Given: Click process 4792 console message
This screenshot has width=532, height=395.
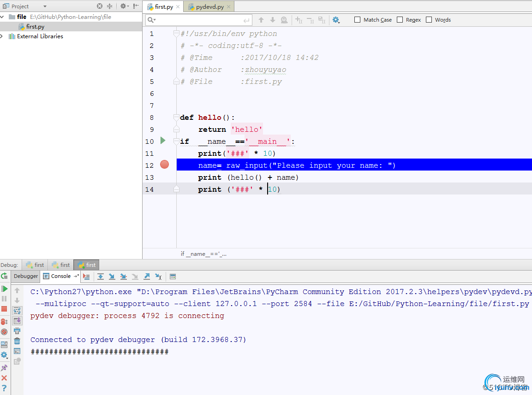Looking at the screenshot, I should coord(127,316).
